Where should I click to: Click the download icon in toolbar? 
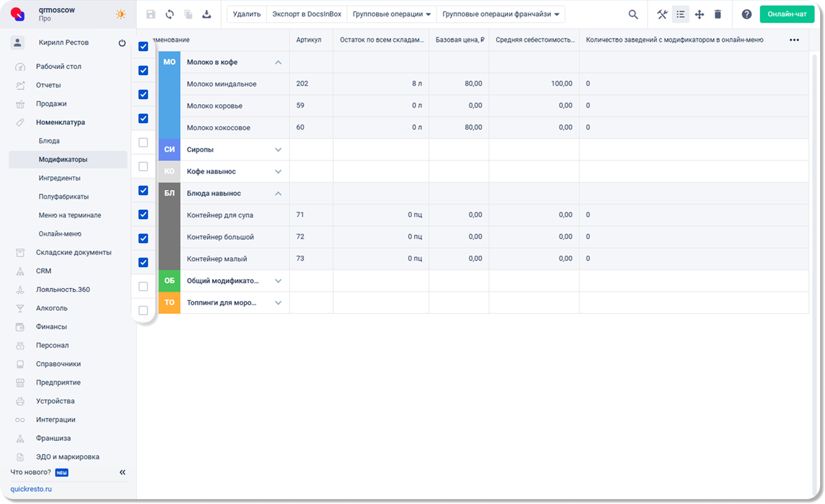(207, 14)
